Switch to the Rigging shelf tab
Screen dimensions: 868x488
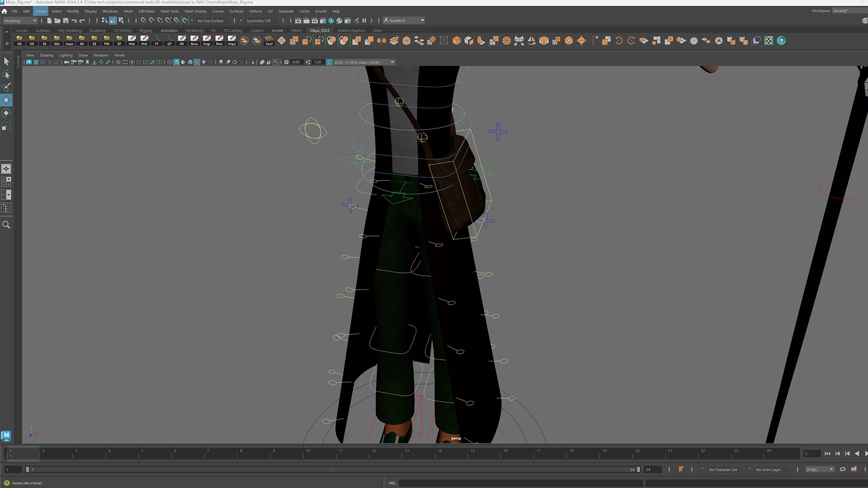coord(146,31)
